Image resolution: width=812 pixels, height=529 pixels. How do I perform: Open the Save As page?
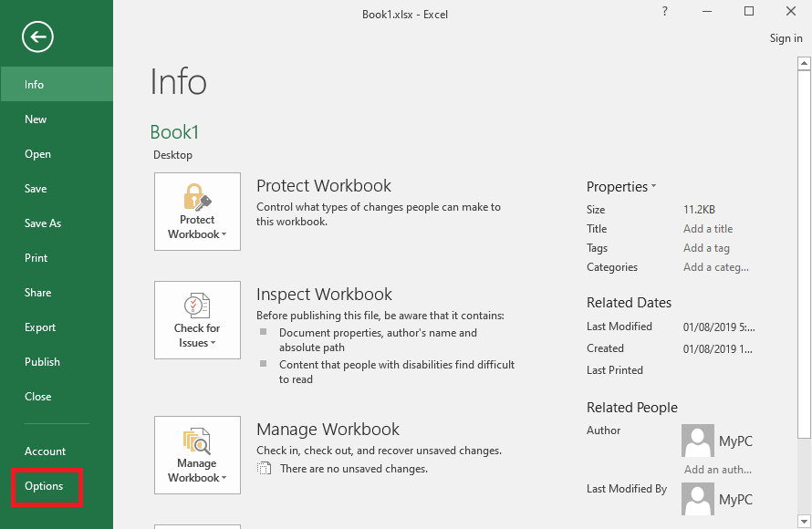point(43,223)
